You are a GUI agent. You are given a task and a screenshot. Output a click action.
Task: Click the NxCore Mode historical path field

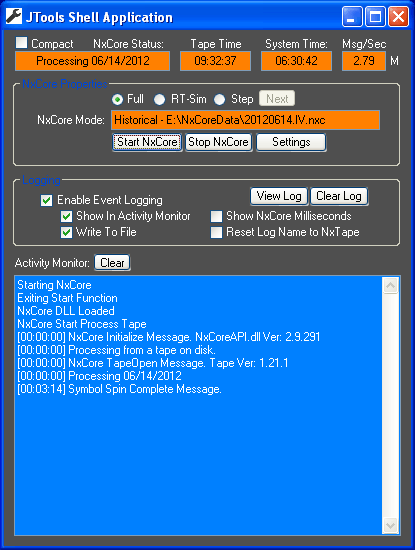pos(246,120)
